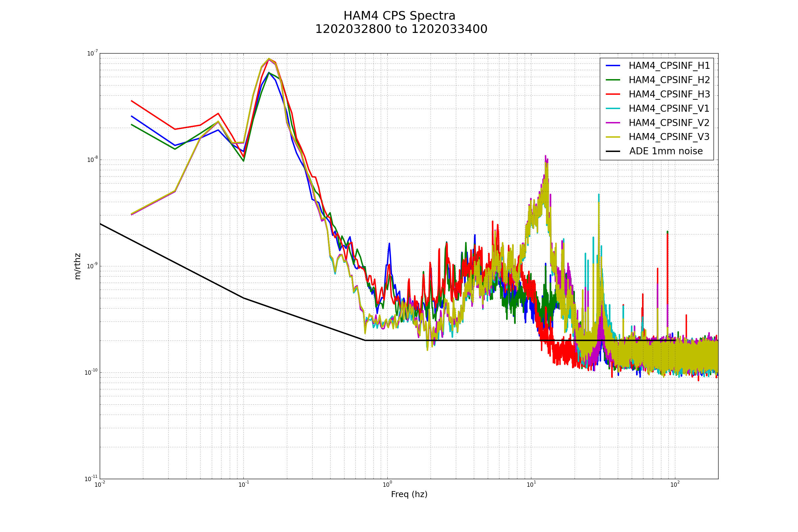Image resolution: width=798 pixels, height=532 pixels.
Task: Click the black ADE 1mm noise legend line
Action: click(x=613, y=151)
